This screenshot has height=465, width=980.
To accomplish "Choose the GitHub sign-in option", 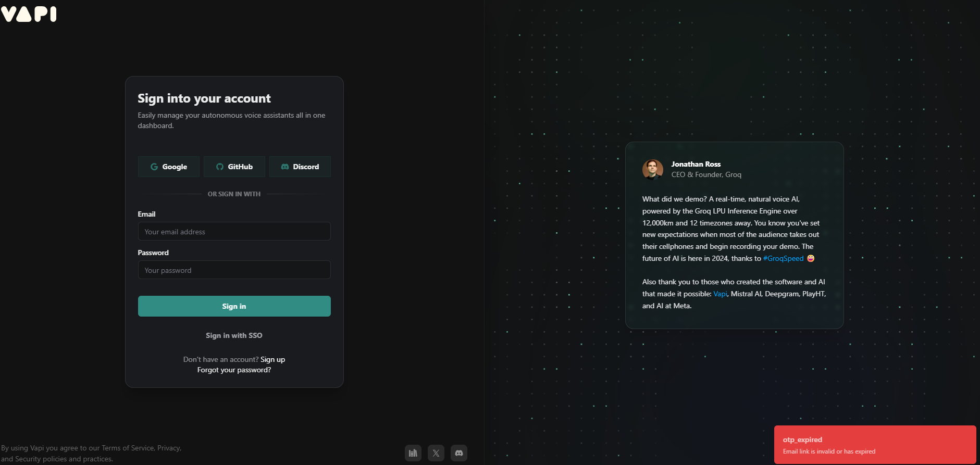I will (234, 167).
